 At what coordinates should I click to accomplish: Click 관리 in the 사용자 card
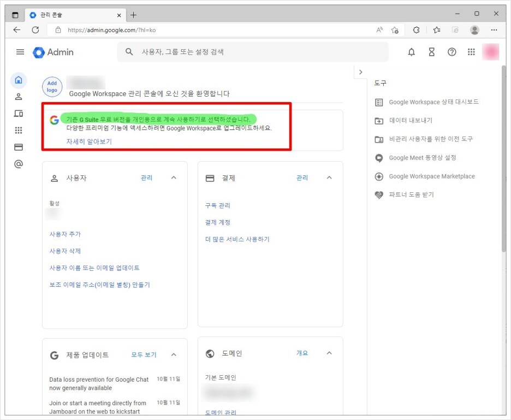[146, 178]
